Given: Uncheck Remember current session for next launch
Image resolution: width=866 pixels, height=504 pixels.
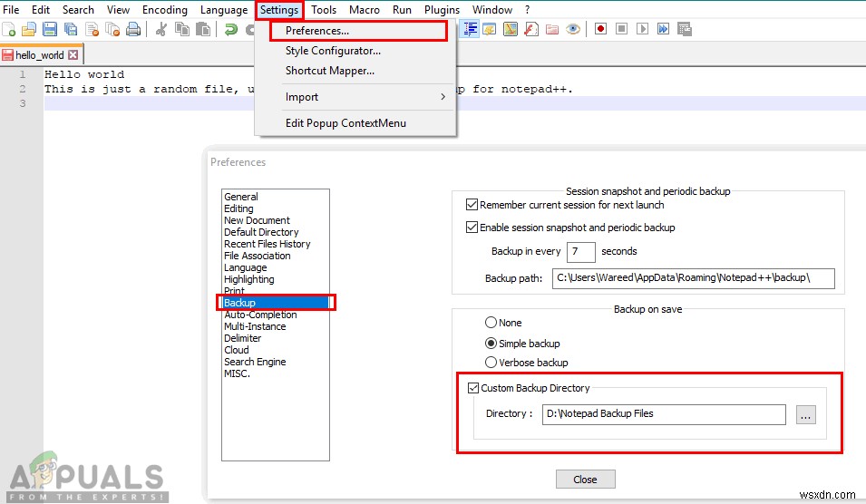Looking at the screenshot, I should (x=472, y=205).
